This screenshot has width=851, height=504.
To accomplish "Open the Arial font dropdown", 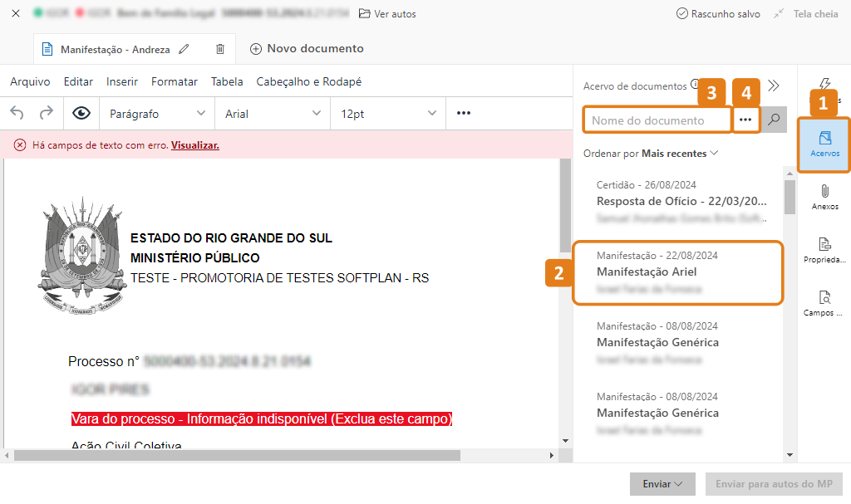I will 272,114.
